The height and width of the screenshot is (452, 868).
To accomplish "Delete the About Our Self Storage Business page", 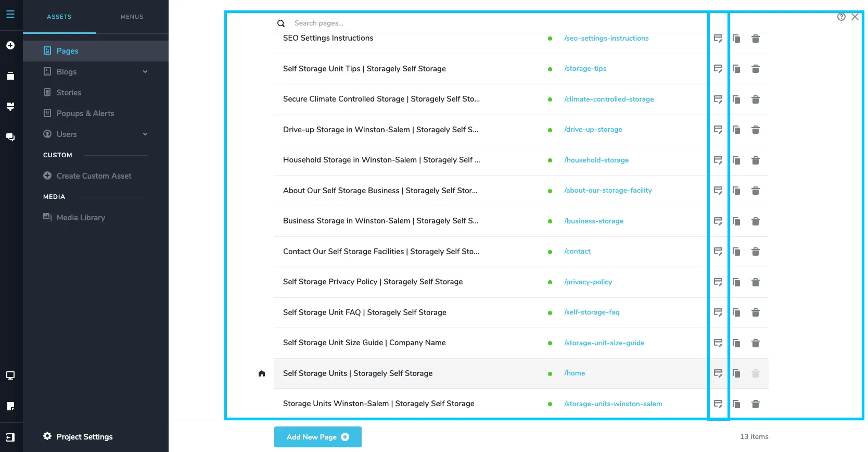I will pyautogui.click(x=756, y=191).
